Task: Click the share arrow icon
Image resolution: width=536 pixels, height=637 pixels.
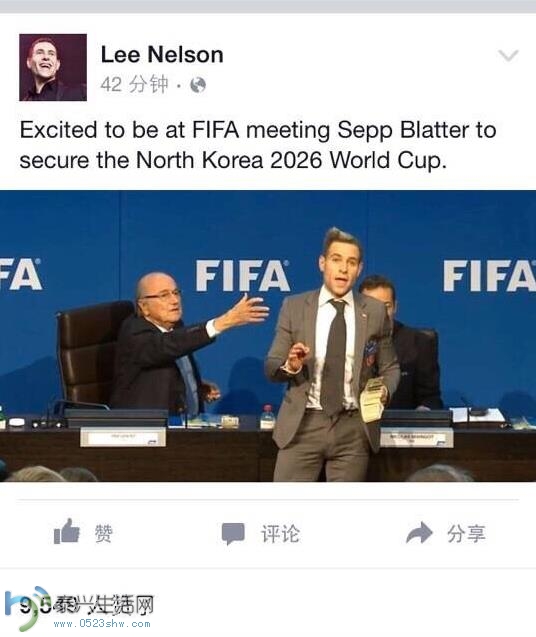Action: point(419,533)
